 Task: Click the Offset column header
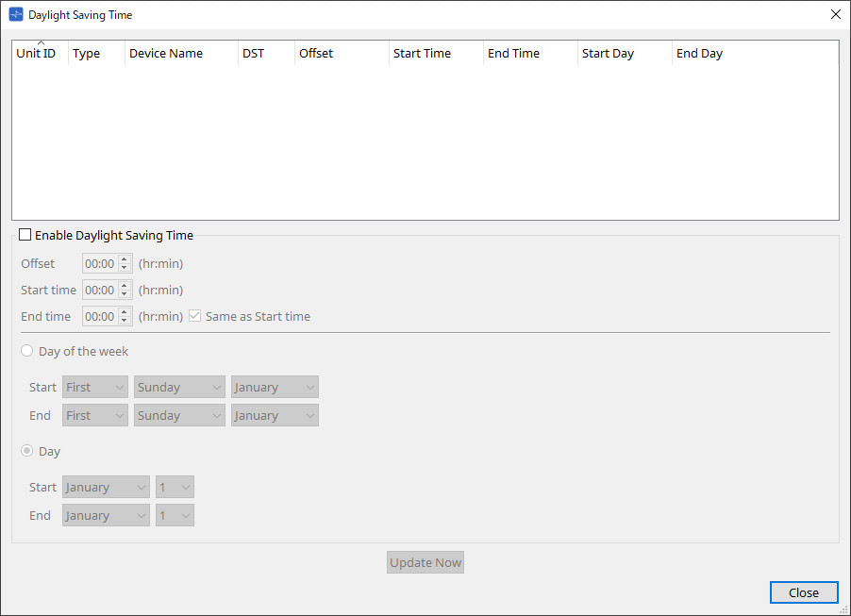pos(316,54)
